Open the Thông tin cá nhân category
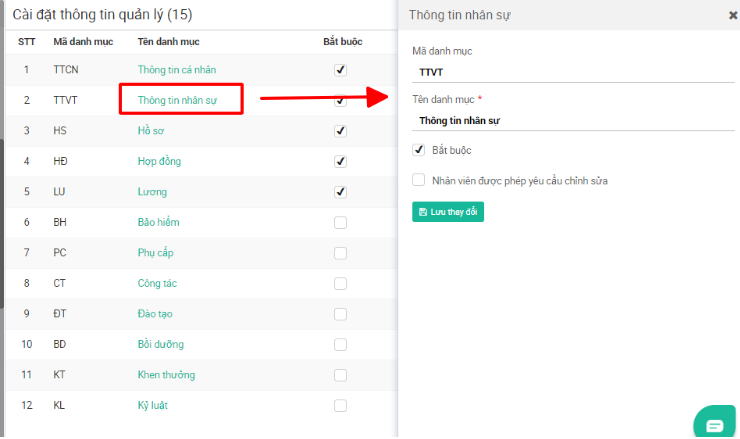This screenshot has height=439, width=740. click(x=176, y=70)
